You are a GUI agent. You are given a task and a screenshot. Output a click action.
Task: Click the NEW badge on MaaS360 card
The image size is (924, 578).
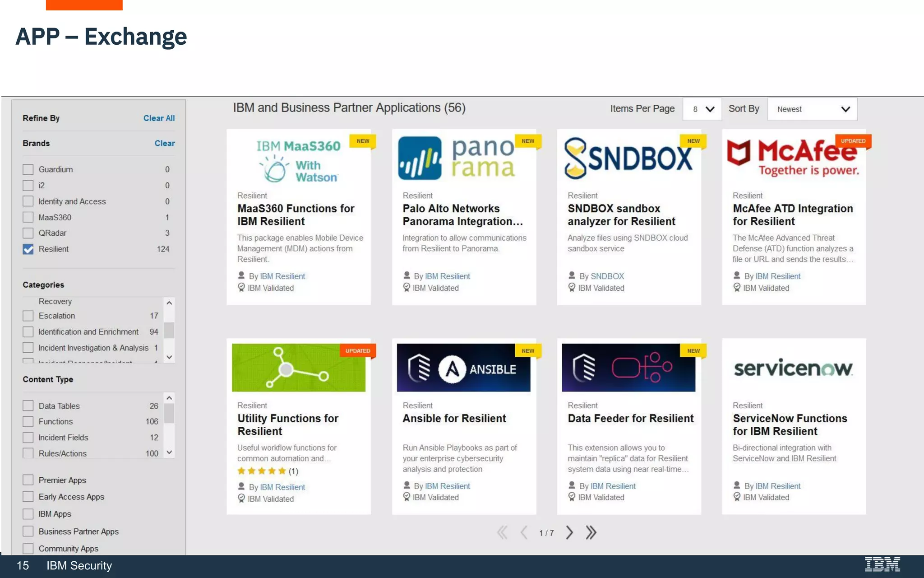[363, 141]
